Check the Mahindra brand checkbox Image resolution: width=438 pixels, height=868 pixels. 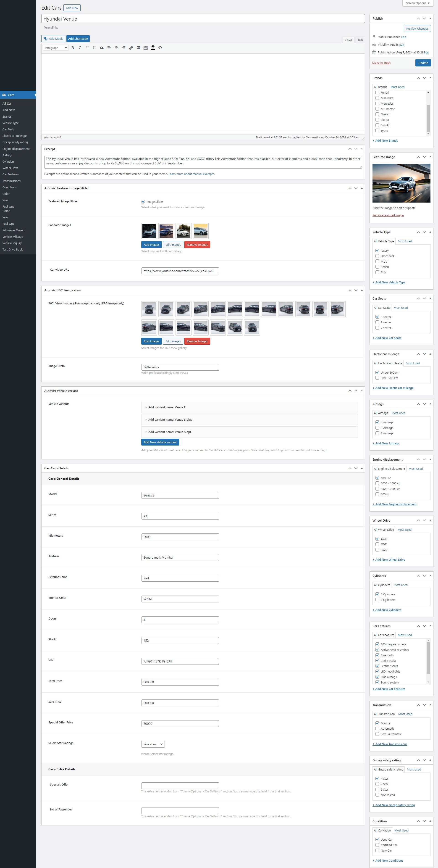[377, 98]
